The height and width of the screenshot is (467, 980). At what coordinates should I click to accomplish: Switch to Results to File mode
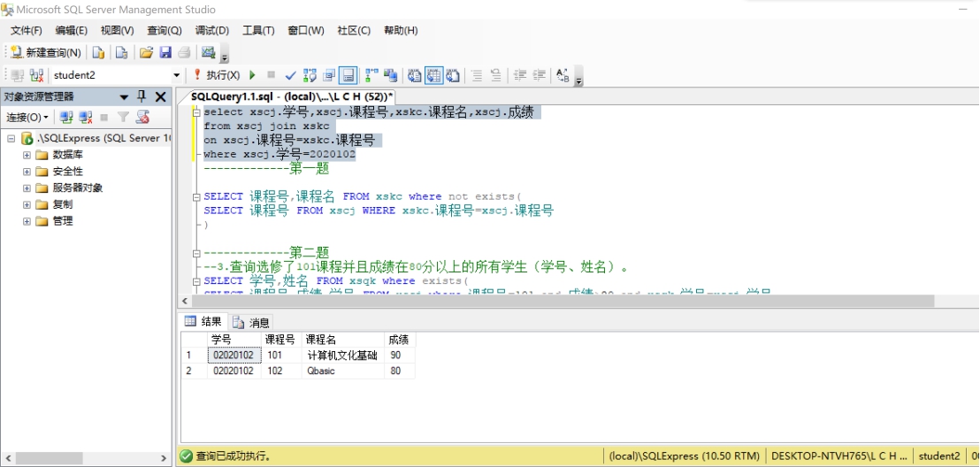453,76
